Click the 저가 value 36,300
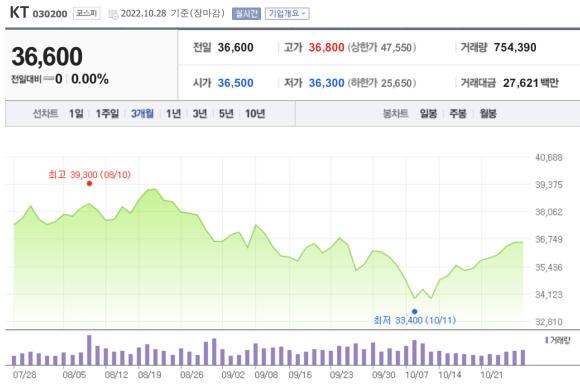 (327, 83)
